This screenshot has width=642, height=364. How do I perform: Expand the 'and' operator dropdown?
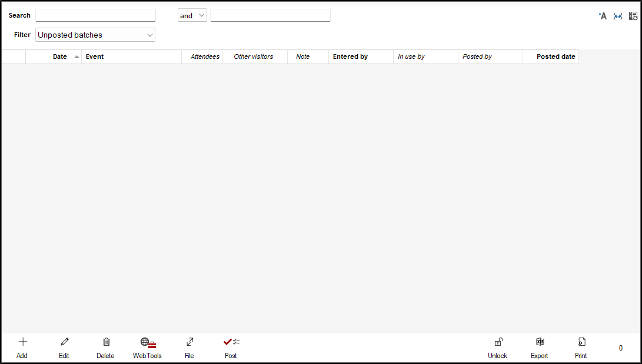(192, 16)
